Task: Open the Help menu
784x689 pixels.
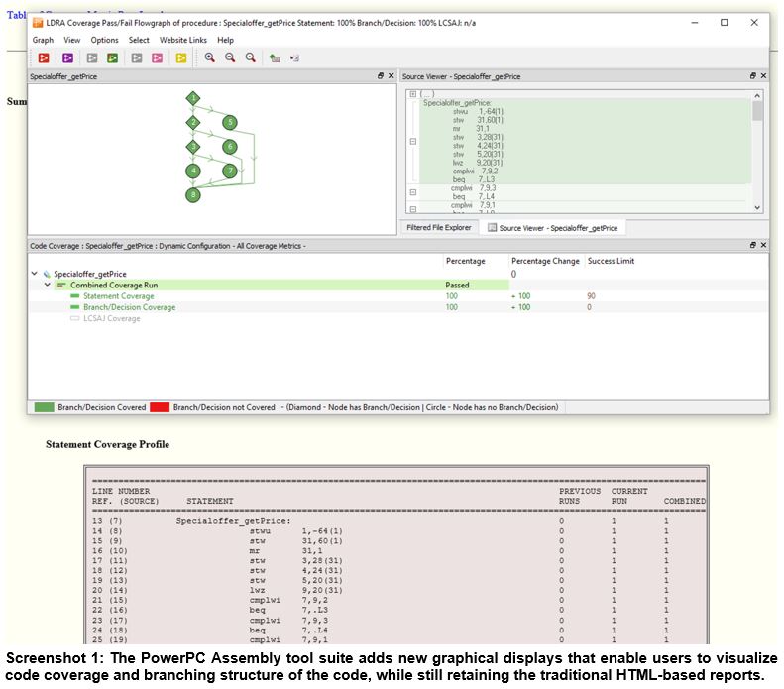Action: tap(226, 40)
